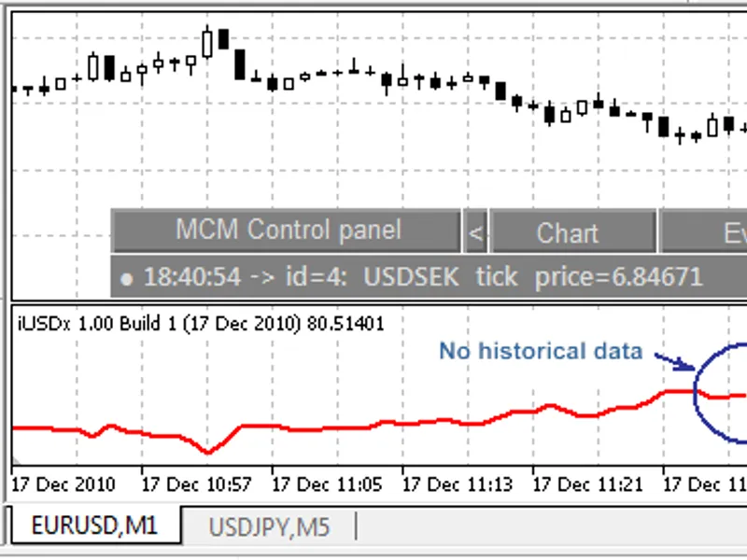The image size is (747, 560).
Task: Click the blue arrow pointing to the circle
Action: (674, 362)
